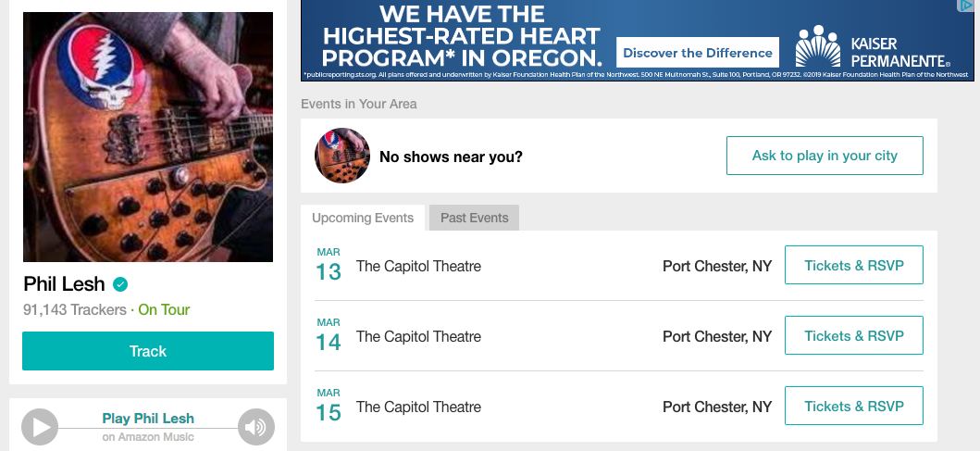Open the large Phil Lesh bass guitar photo
Viewport: 980px width, 451px height.
click(148, 137)
